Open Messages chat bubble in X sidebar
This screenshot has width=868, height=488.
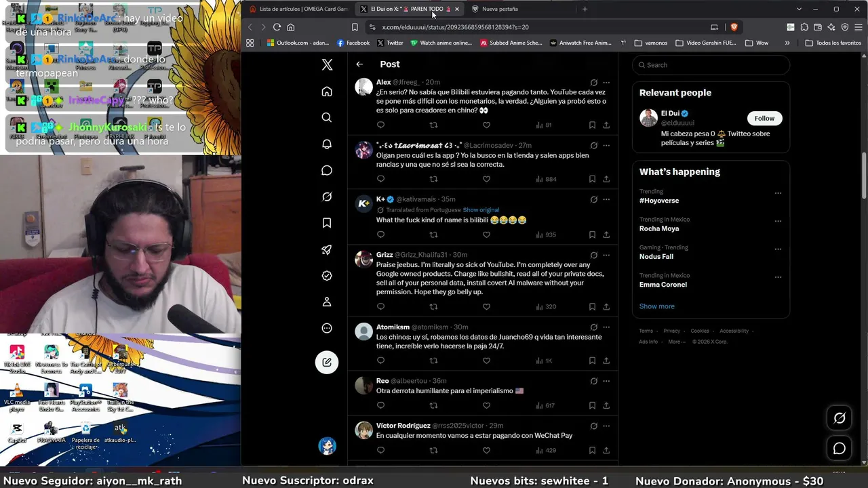click(x=327, y=170)
